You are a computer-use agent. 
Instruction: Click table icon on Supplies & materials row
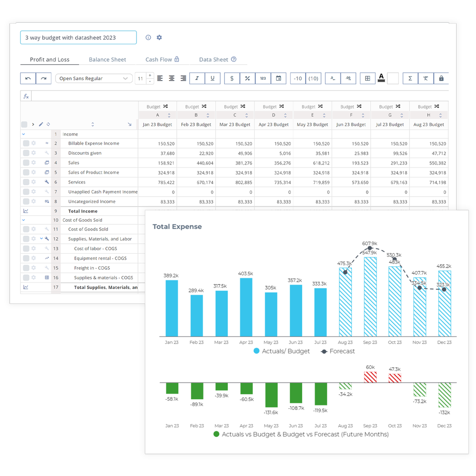point(47,278)
